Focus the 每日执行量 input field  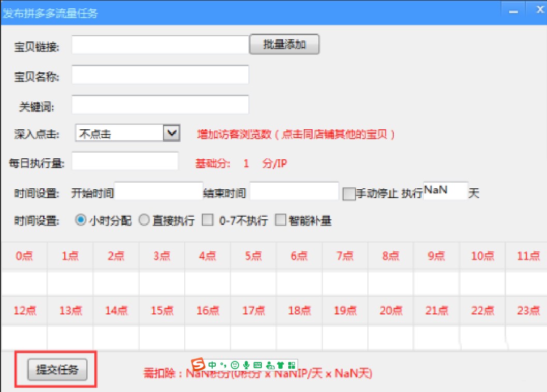click(125, 161)
